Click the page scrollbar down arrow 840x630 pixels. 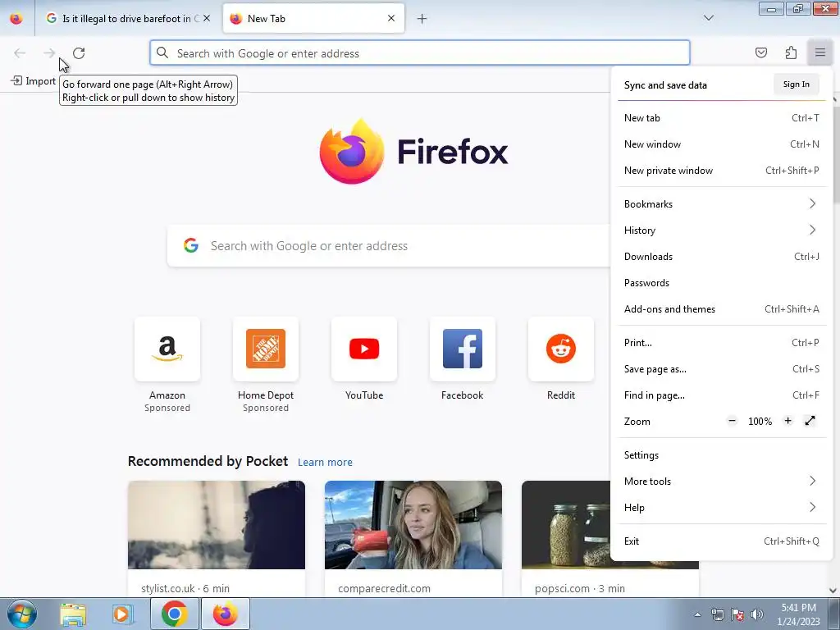[x=833, y=591]
